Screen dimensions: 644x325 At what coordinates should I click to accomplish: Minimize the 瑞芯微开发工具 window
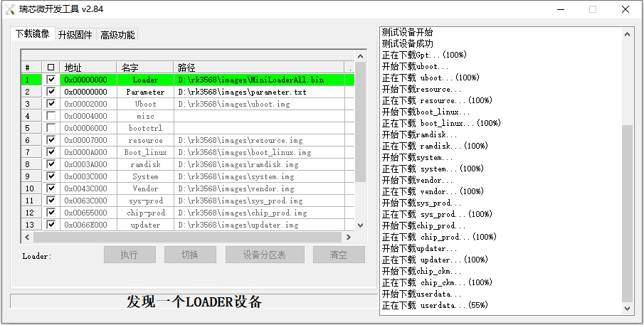560,9
